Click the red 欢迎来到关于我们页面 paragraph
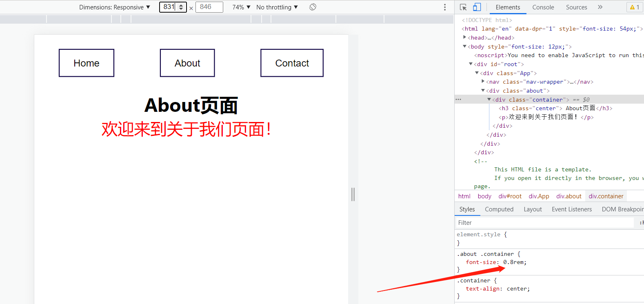Screen dimensions: 644x304 pos(187,129)
